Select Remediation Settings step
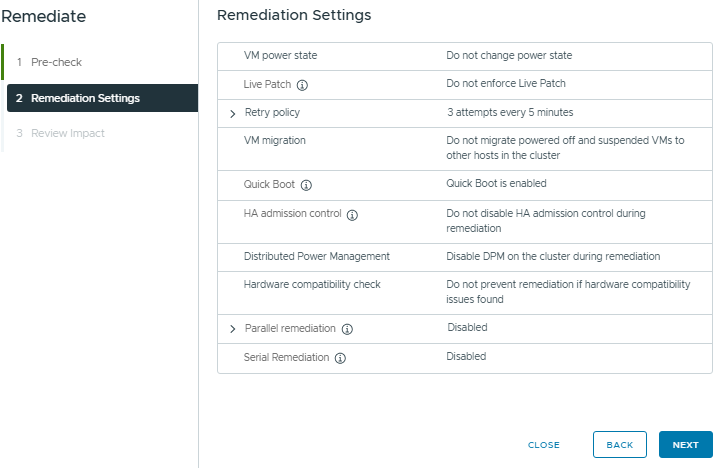 click(x=85, y=98)
